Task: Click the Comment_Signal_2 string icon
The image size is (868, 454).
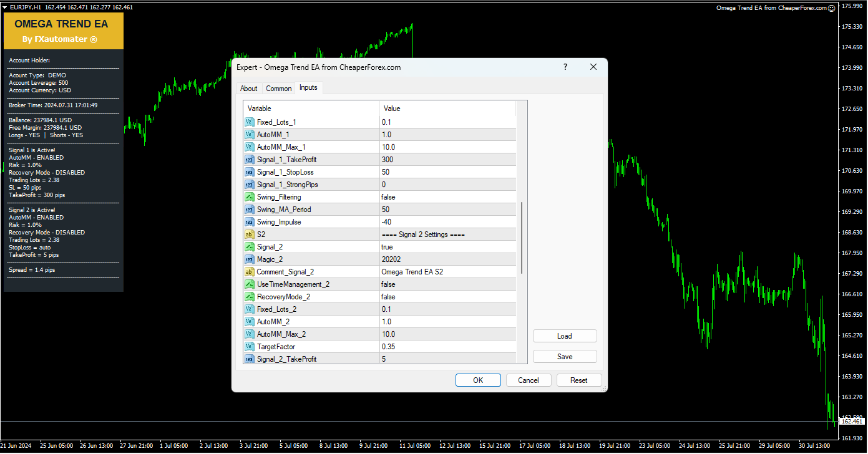Action: pyautogui.click(x=249, y=272)
